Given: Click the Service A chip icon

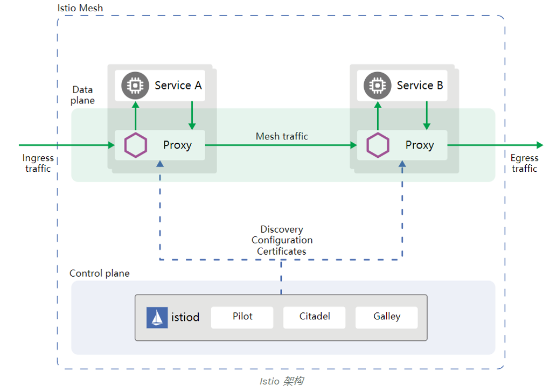Looking at the screenshot, I should point(135,86).
